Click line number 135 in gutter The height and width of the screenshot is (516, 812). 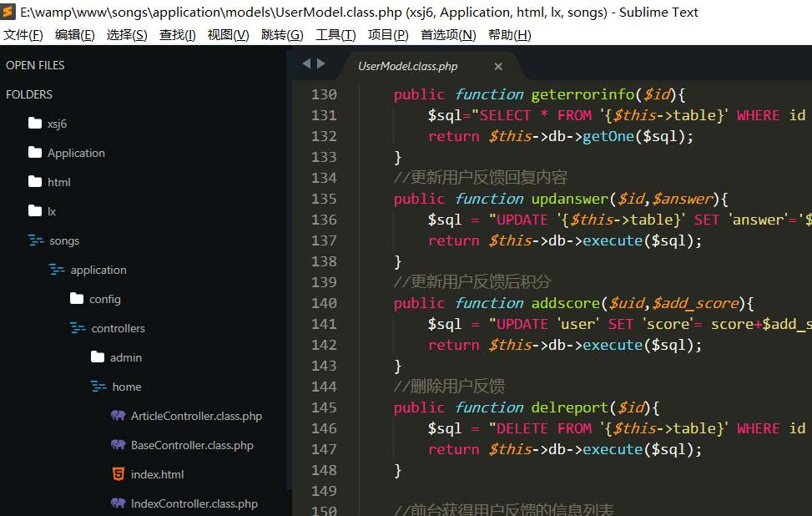324,199
